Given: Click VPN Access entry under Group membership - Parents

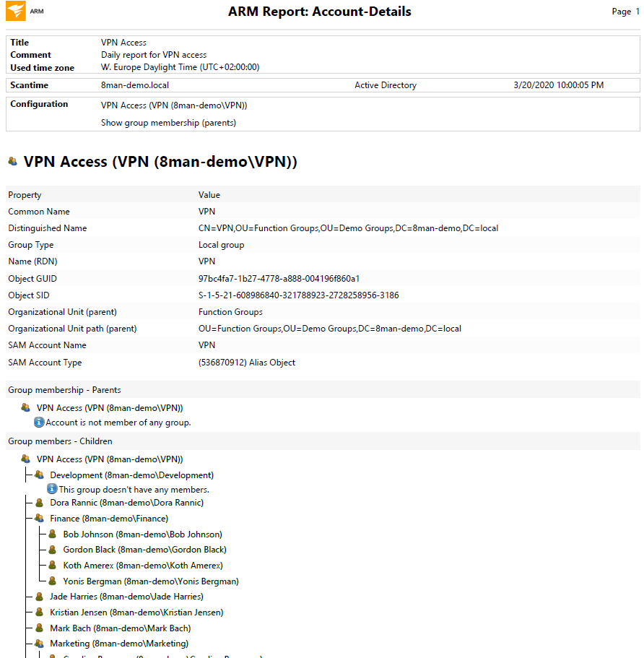Looking at the screenshot, I should (110, 408).
